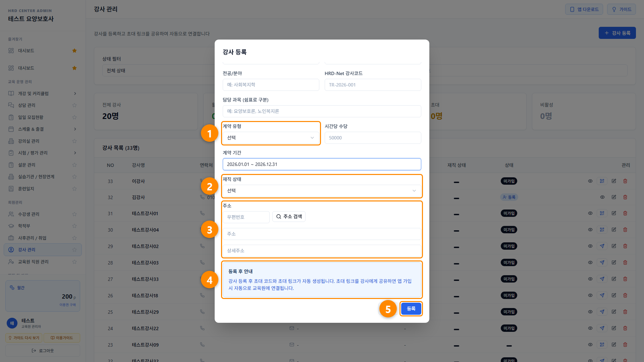Click QR code icon for row 31
644x362 pixels.
602,213
